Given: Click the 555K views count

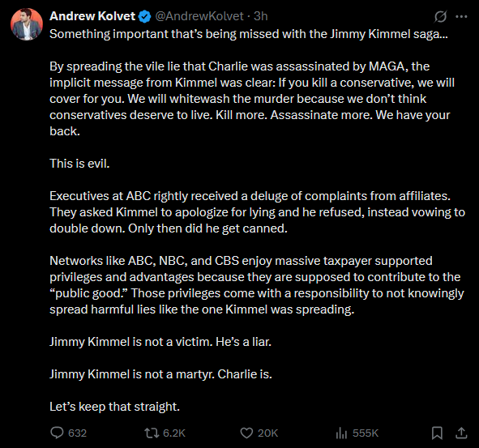Looking at the screenshot, I should (366, 433).
